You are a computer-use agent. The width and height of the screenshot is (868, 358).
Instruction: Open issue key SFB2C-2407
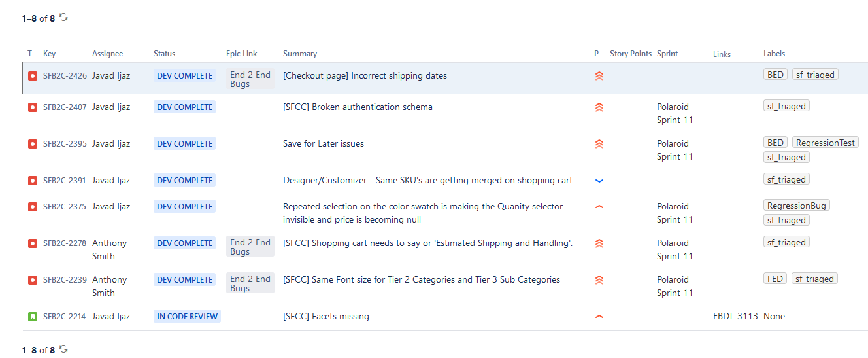click(65, 107)
